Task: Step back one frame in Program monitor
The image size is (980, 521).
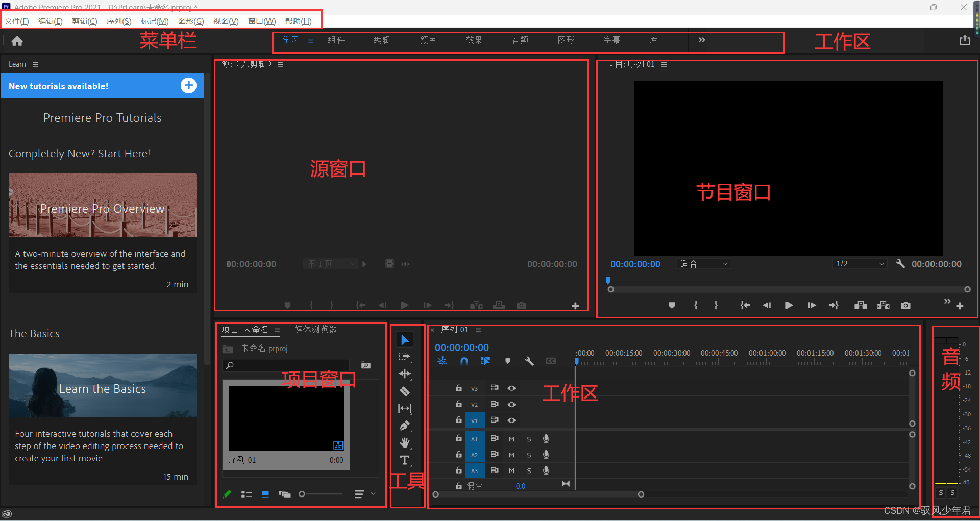Action: tap(767, 305)
